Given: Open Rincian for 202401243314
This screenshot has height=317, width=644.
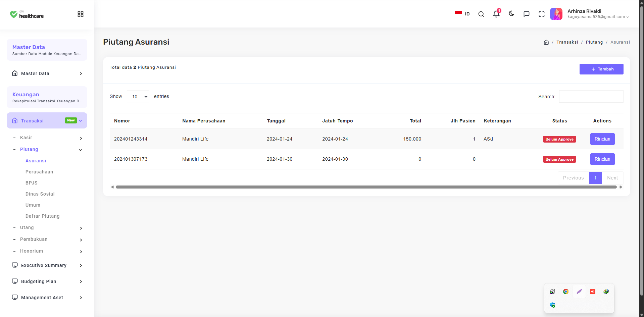Looking at the screenshot, I should pos(602,139).
